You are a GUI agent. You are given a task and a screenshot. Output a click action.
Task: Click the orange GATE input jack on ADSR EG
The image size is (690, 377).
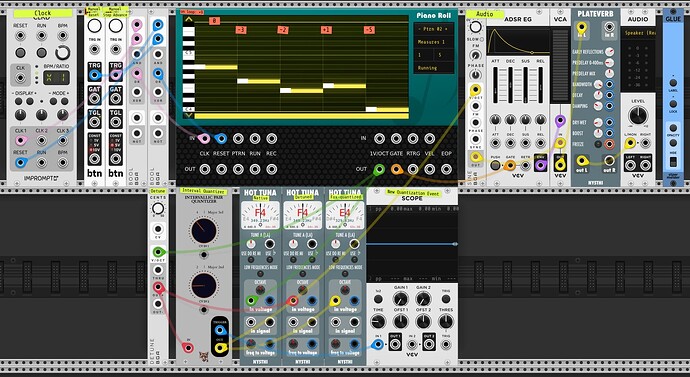510,165
